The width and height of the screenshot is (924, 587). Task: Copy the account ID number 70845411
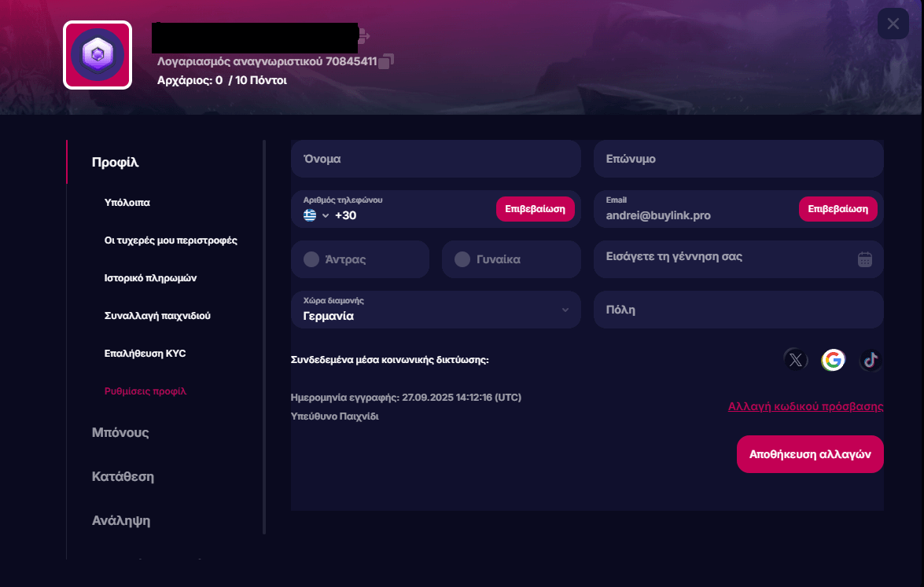pos(386,61)
